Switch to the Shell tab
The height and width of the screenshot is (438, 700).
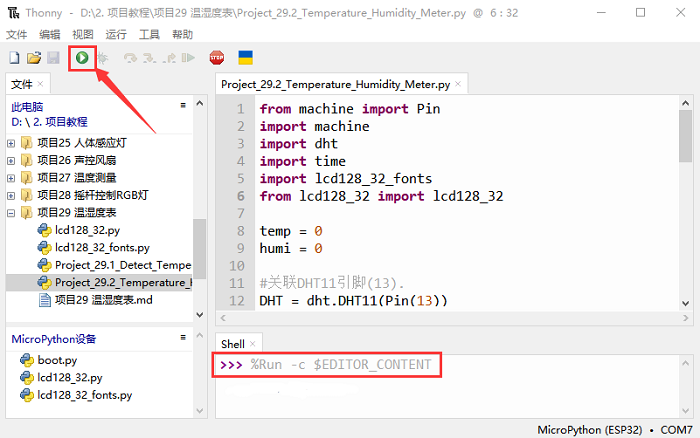(233, 344)
